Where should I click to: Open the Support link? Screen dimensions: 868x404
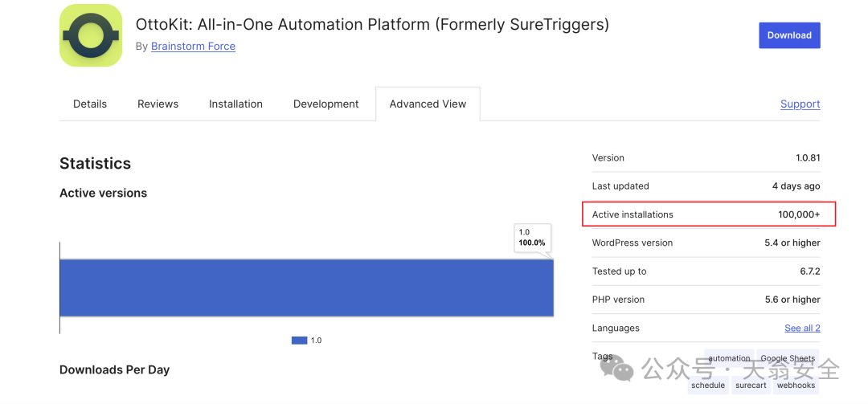[x=800, y=104]
